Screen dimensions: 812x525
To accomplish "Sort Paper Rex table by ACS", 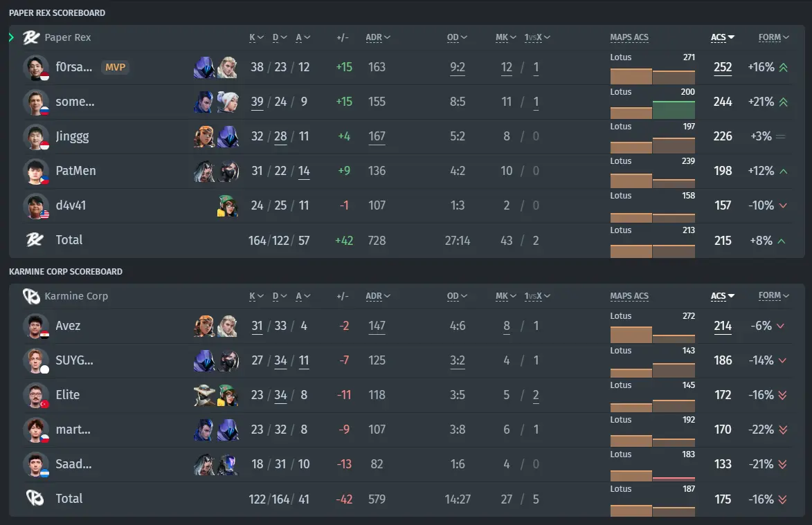I will (723, 37).
